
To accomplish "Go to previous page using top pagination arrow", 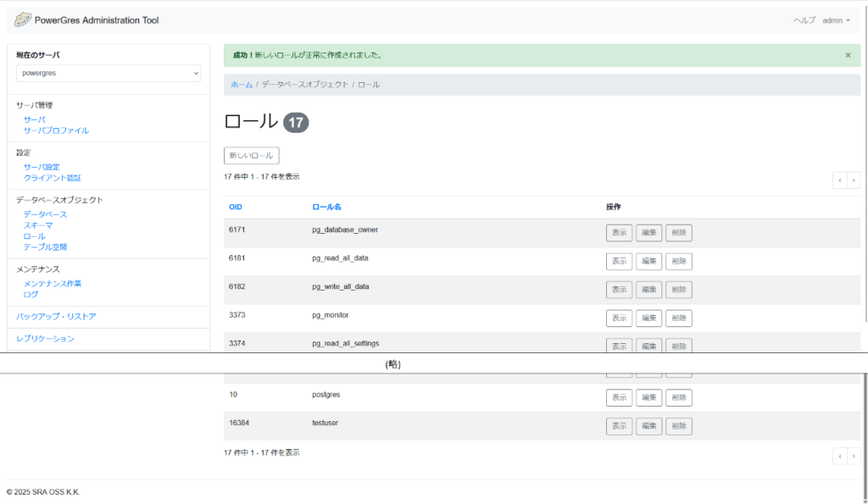I will tap(840, 180).
